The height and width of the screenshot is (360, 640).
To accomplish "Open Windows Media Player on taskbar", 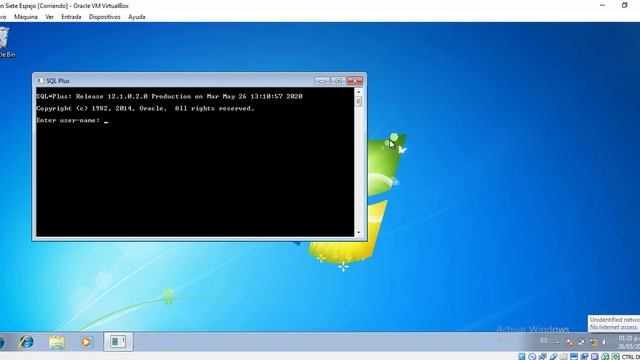I will click(x=86, y=342).
